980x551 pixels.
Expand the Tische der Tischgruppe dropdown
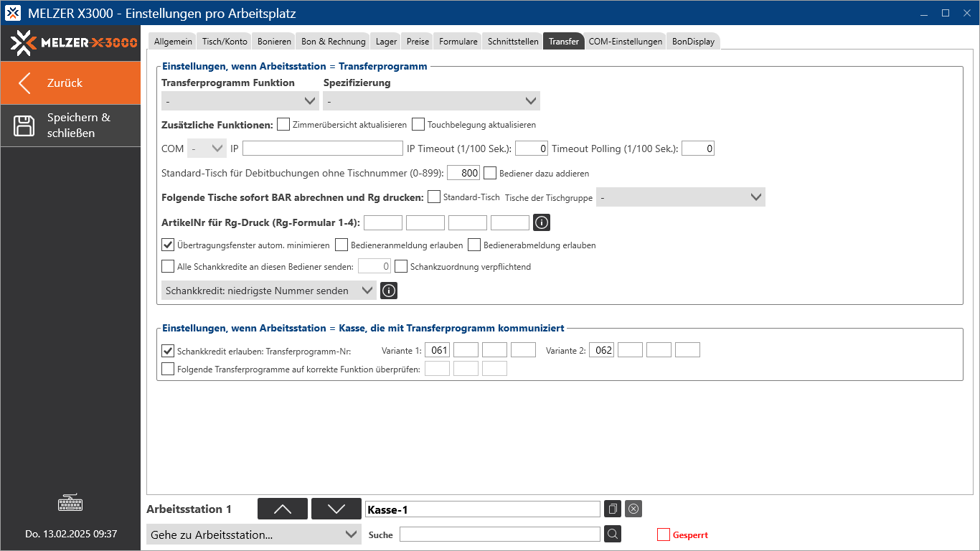(x=680, y=197)
